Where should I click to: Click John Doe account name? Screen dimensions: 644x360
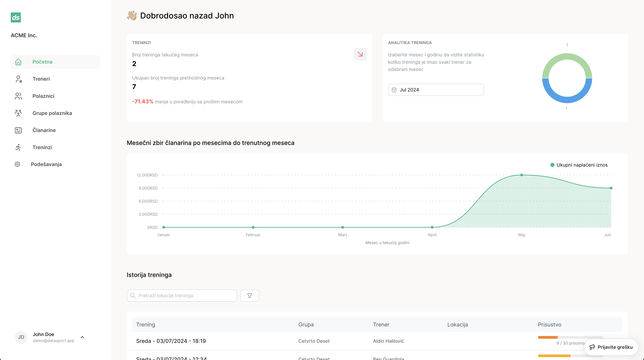tap(43, 334)
